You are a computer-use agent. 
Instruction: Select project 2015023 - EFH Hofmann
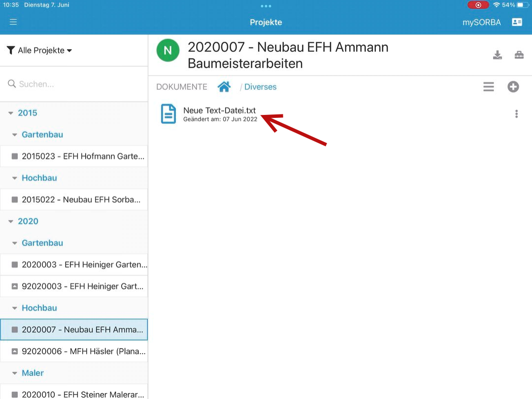(79, 156)
